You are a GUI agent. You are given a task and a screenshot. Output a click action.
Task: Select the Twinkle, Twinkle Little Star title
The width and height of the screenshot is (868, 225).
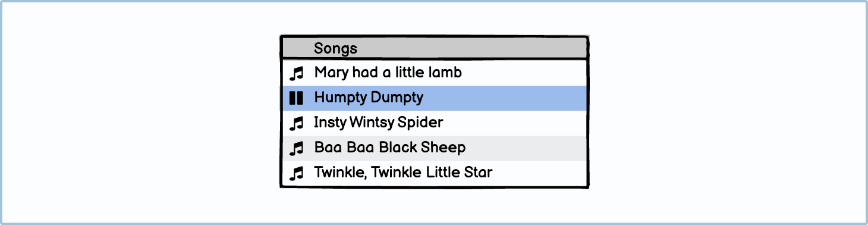pos(403,173)
